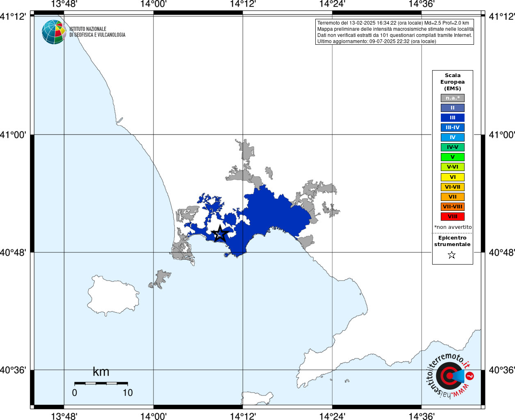Viewport: 515px width, 420px height.
Task: Click the haisentitoilterremoto.it target logo
Action: 449,375
